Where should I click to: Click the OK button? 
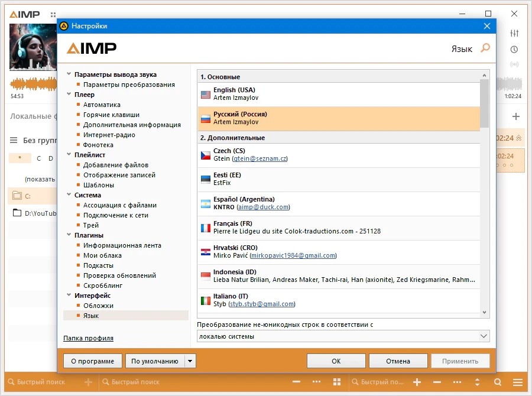[x=336, y=361]
